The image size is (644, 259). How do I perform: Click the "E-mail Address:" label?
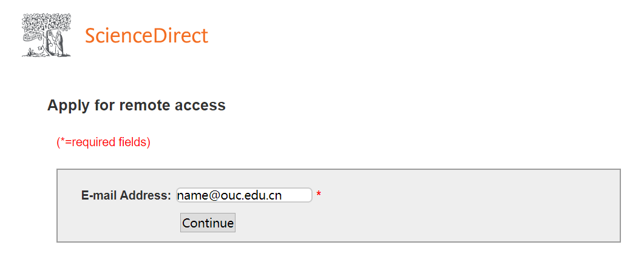pos(126,195)
